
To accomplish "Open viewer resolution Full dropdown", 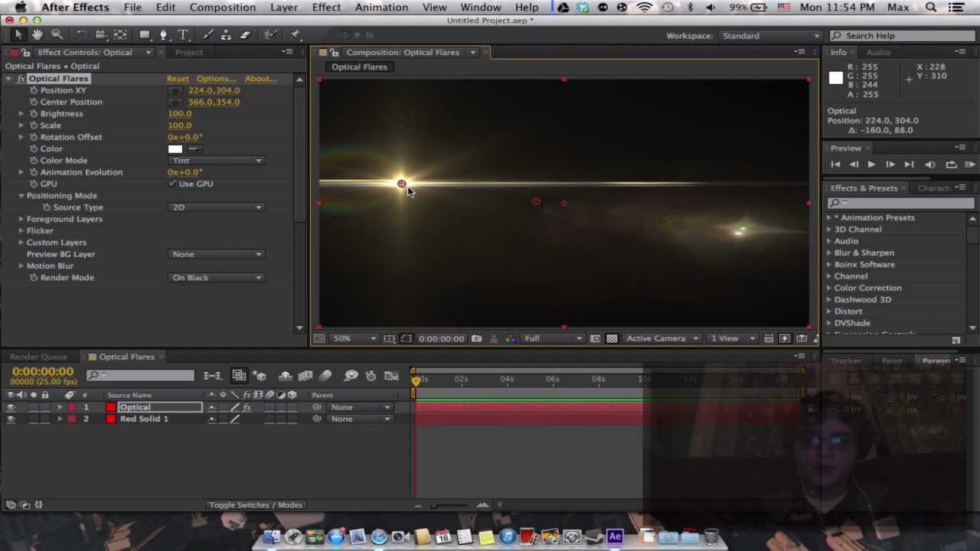I will pyautogui.click(x=554, y=338).
